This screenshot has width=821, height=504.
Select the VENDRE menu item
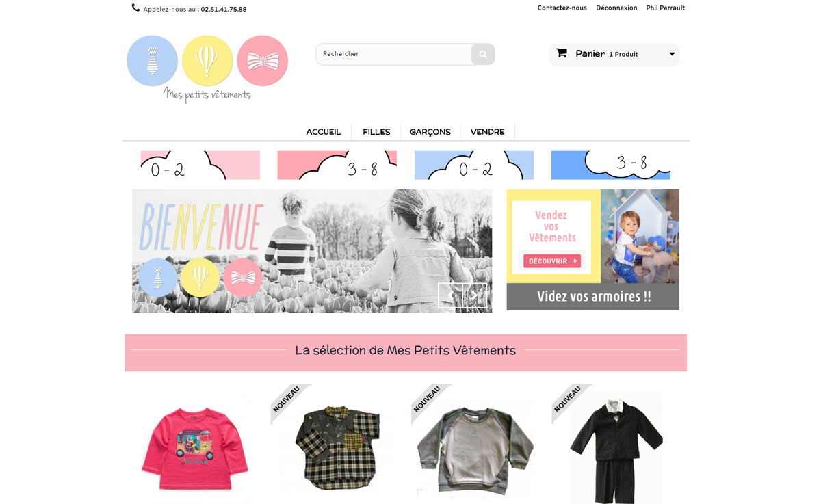coord(488,132)
